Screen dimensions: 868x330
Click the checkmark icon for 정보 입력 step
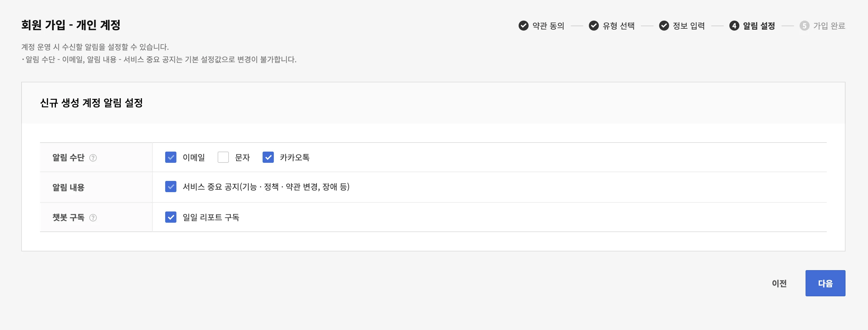(664, 26)
